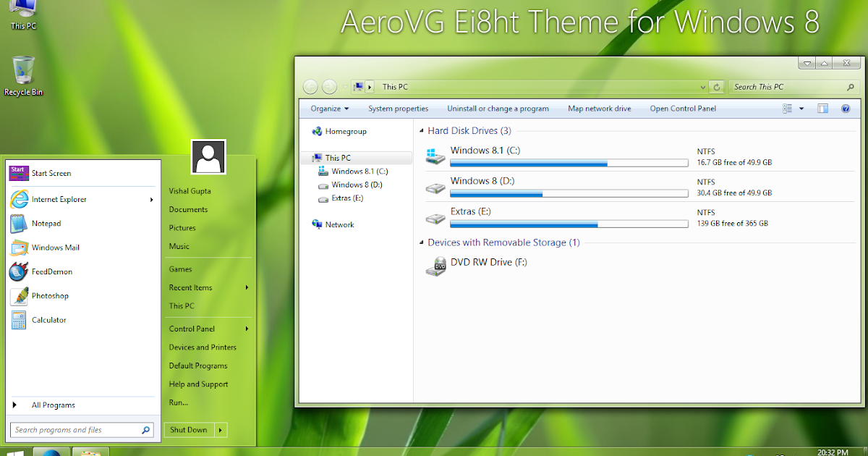Click the change view icon

click(788, 109)
